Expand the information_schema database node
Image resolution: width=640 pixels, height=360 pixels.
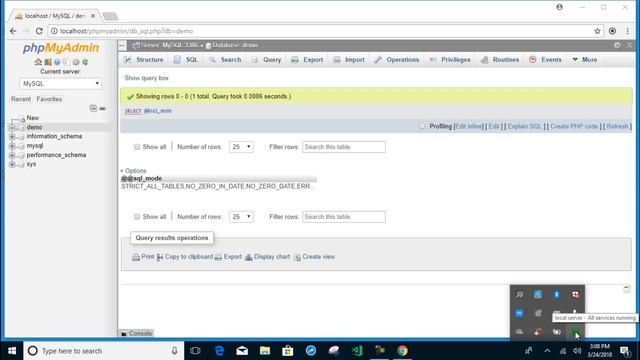[x=12, y=136]
